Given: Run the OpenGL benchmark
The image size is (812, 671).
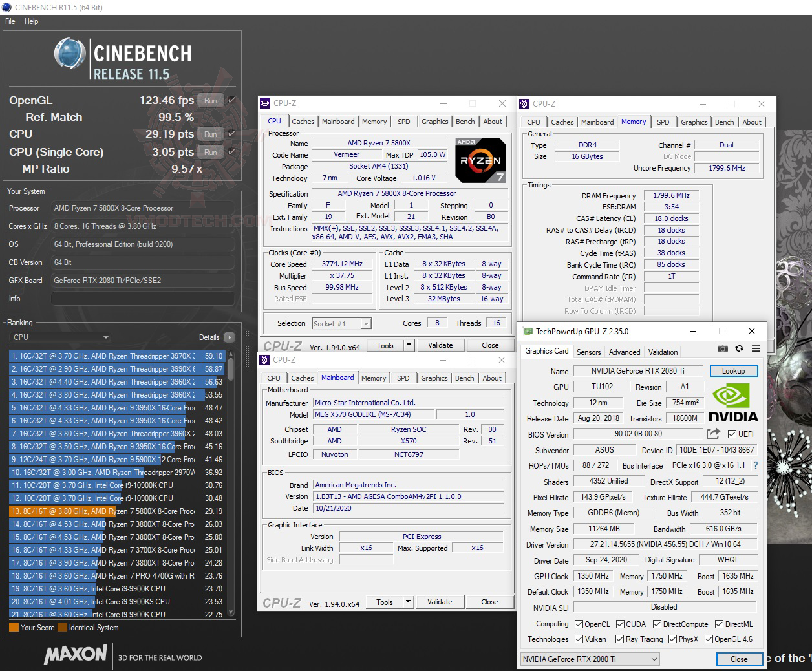Looking at the screenshot, I should pos(211,100).
